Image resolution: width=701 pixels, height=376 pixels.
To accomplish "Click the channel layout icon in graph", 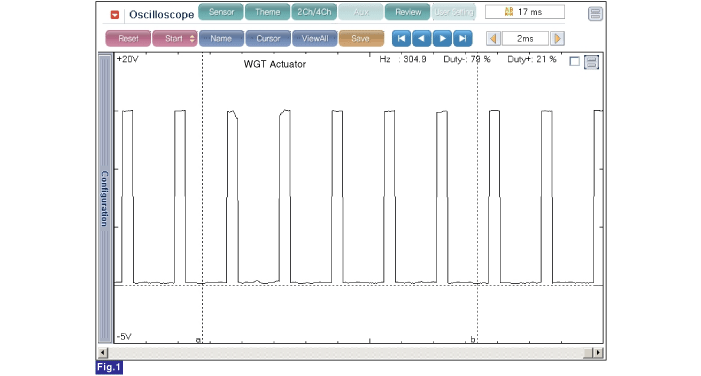I will point(591,62).
